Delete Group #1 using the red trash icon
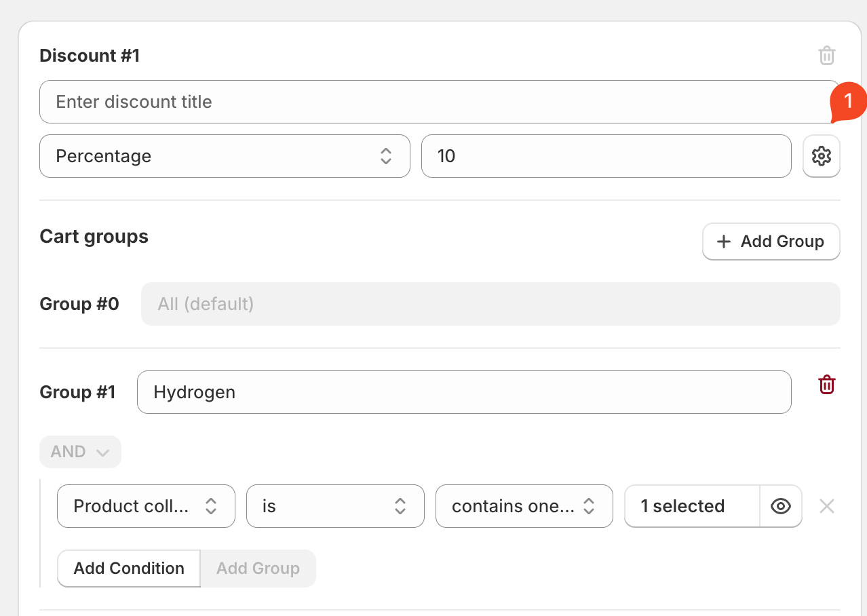Viewport: 867px width, 616px height. (x=826, y=385)
